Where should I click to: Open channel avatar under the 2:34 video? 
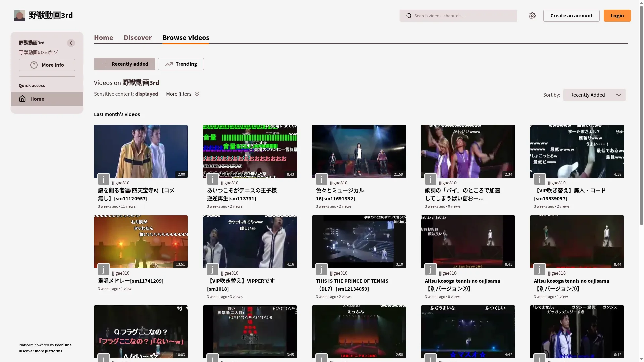(431, 179)
